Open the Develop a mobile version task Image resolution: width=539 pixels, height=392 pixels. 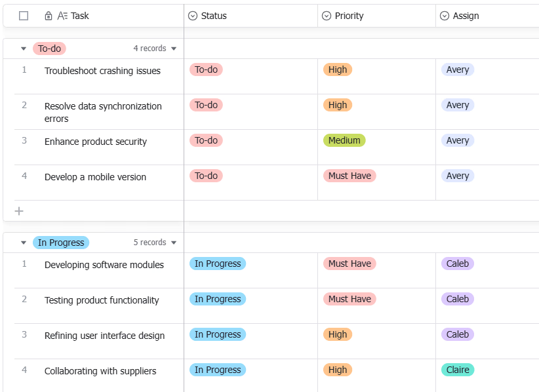[95, 177]
